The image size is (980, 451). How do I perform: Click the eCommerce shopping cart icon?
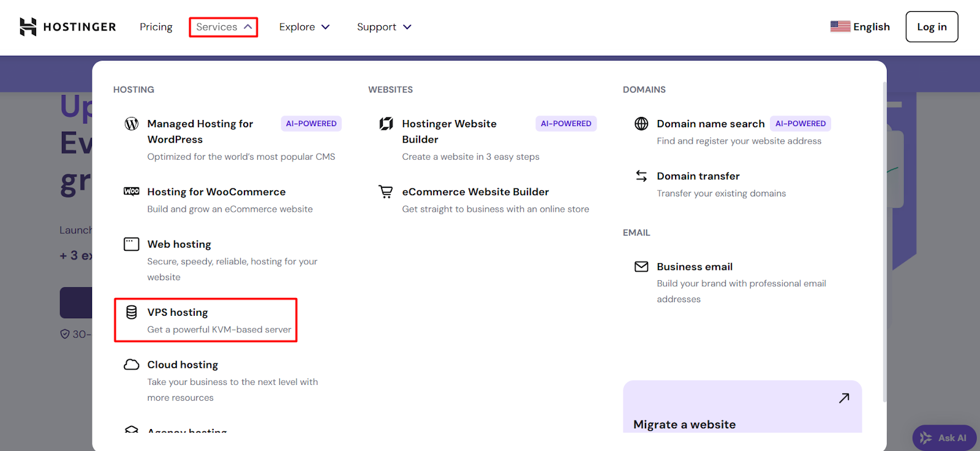click(386, 192)
